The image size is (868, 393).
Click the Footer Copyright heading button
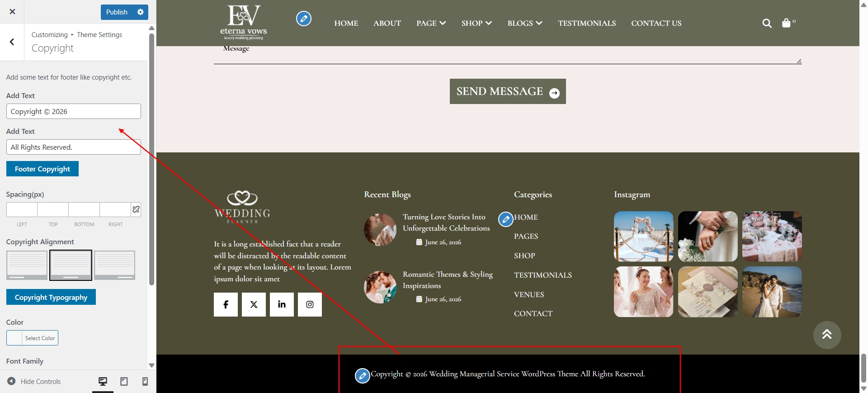coord(42,169)
